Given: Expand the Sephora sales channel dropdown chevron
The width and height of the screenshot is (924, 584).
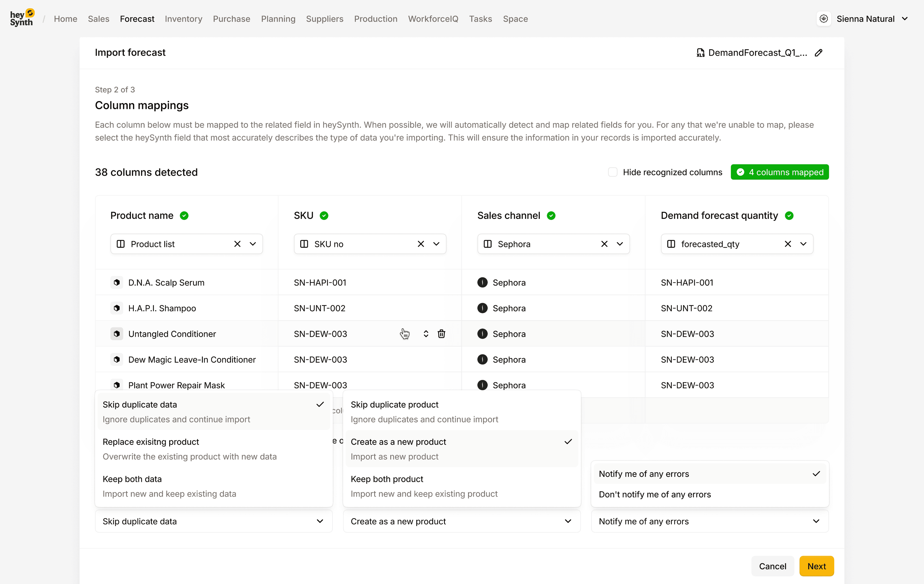Looking at the screenshot, I should pos(620,244).
